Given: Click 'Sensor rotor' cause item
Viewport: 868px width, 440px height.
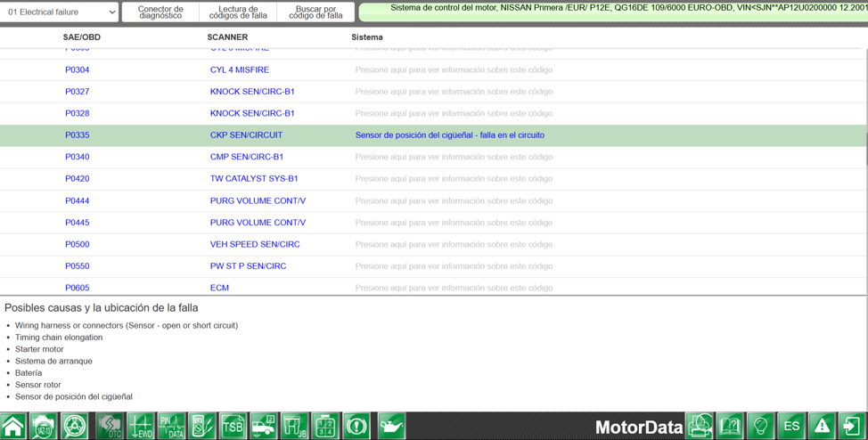Looking at the screenshot, I should [37, 385].
